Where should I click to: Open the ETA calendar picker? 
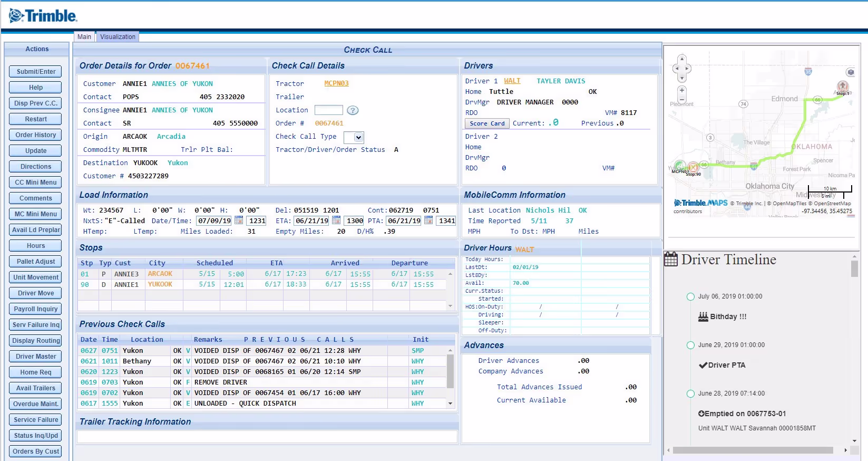coord(336,220)
